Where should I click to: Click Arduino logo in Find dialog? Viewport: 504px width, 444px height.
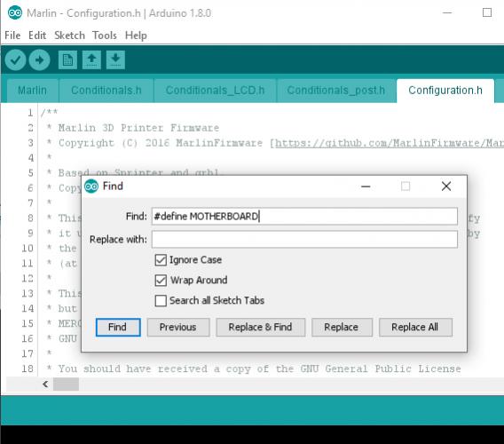coord(91,186)
